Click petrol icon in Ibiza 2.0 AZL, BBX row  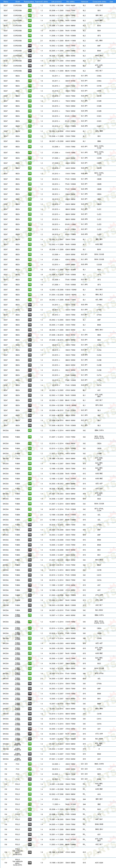point(30,300)
